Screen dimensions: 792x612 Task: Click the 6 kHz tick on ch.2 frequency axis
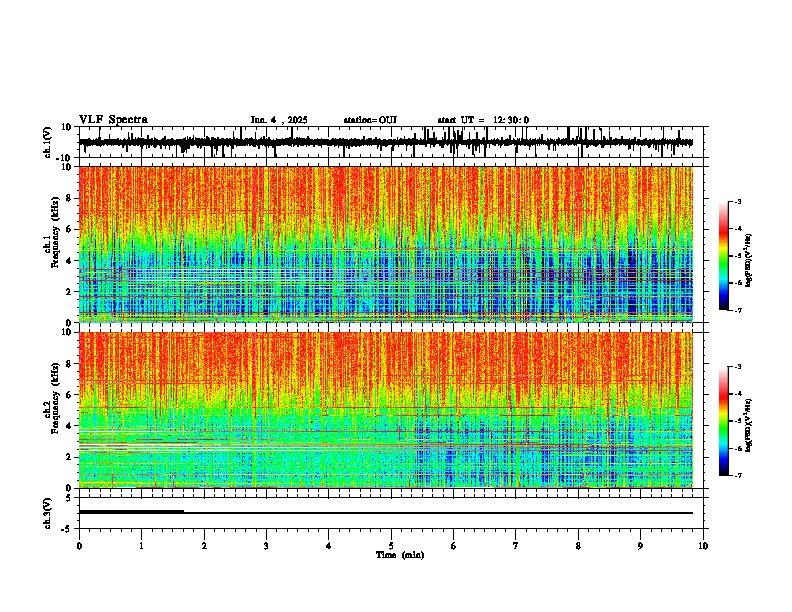click(x=70, y=395)
